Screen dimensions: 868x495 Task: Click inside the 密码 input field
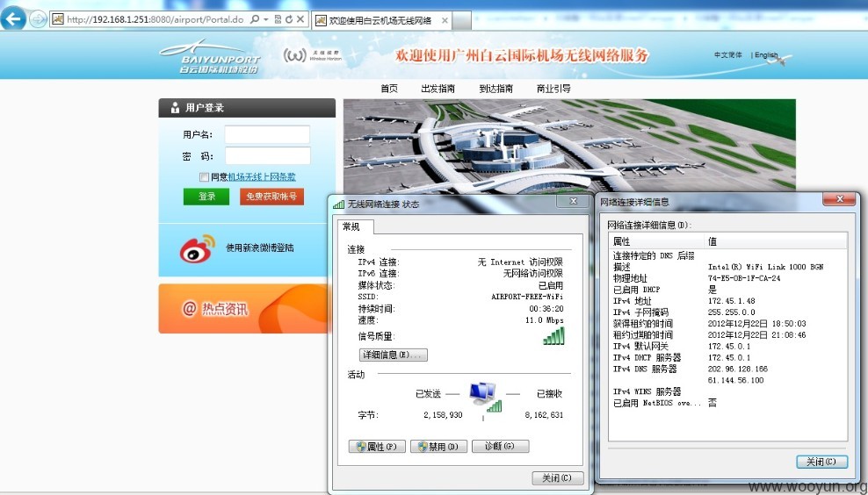click(x=267, y=156)
